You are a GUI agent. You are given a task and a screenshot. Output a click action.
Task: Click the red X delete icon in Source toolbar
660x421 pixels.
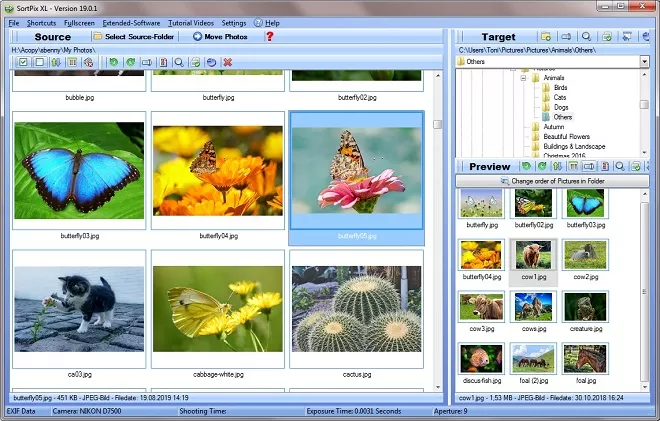pyautogui.click(x=228, y=62)
